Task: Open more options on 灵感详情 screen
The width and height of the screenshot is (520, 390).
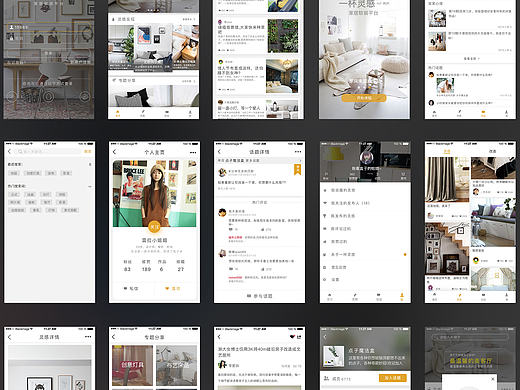Action: pyautogui.click(x=88, y=337)
